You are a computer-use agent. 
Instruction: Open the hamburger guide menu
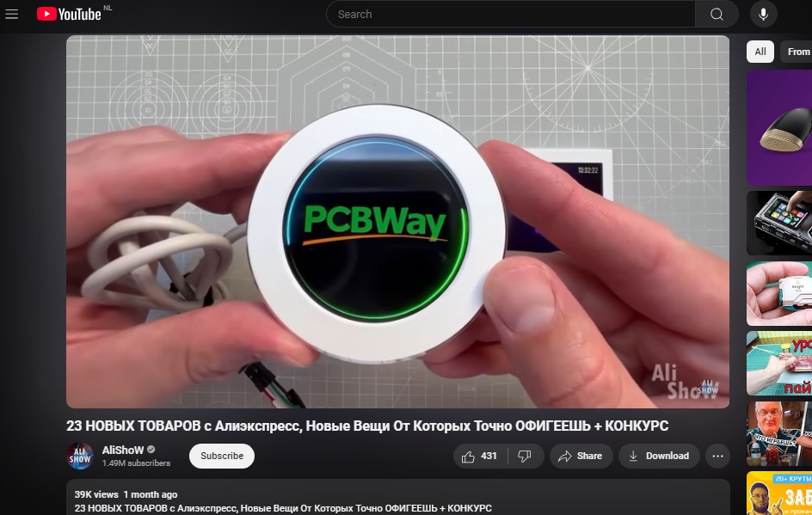pos(11,14)
